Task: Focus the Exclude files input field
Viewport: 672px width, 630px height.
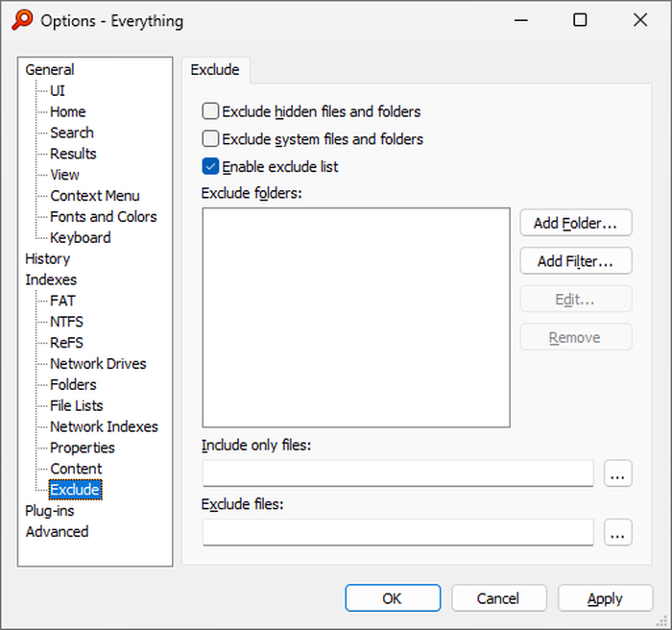Action: click(398, 532)
